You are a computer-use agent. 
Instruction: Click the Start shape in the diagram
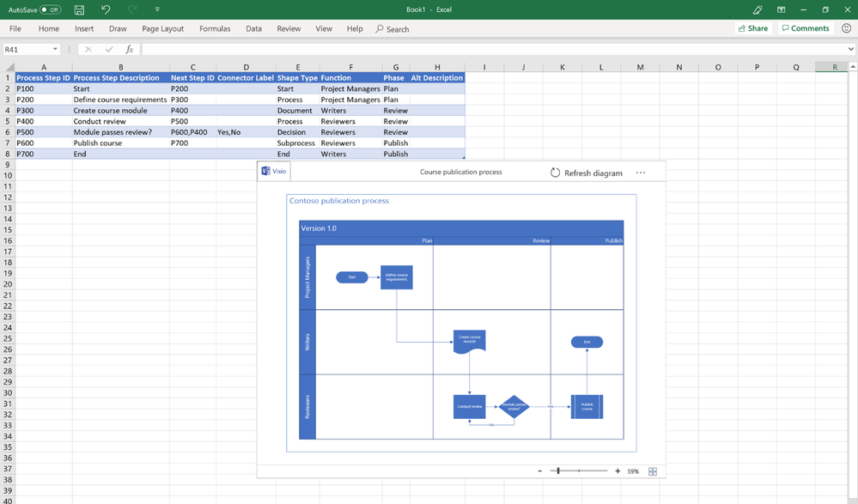pyautogui.click(x=352, y=277)
